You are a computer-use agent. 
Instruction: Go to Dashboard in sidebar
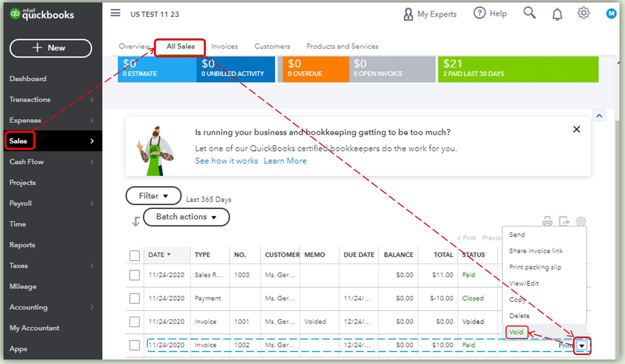click(28, 79)
